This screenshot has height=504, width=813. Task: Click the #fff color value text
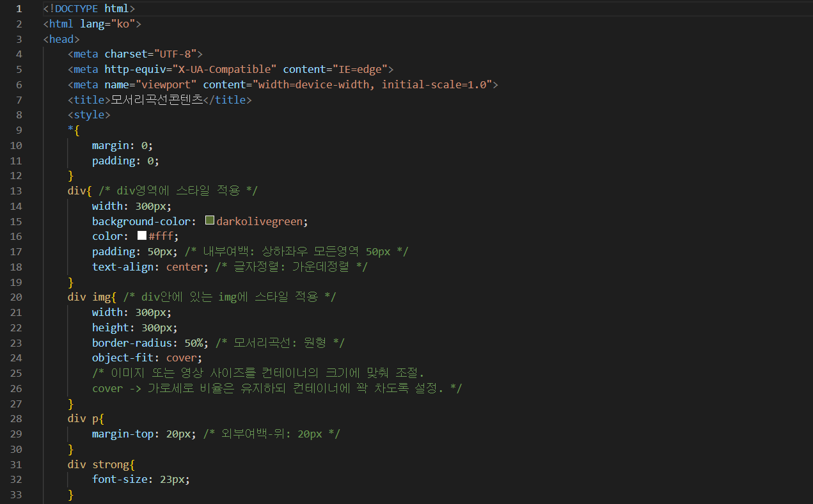point(161,237)
